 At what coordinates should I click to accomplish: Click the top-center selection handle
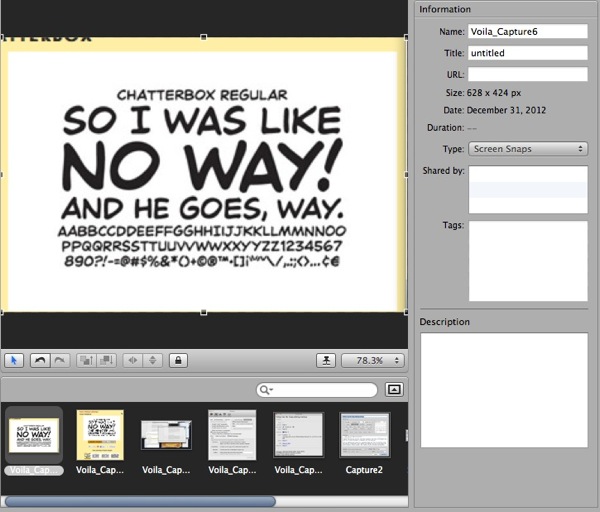click(204, 37)
